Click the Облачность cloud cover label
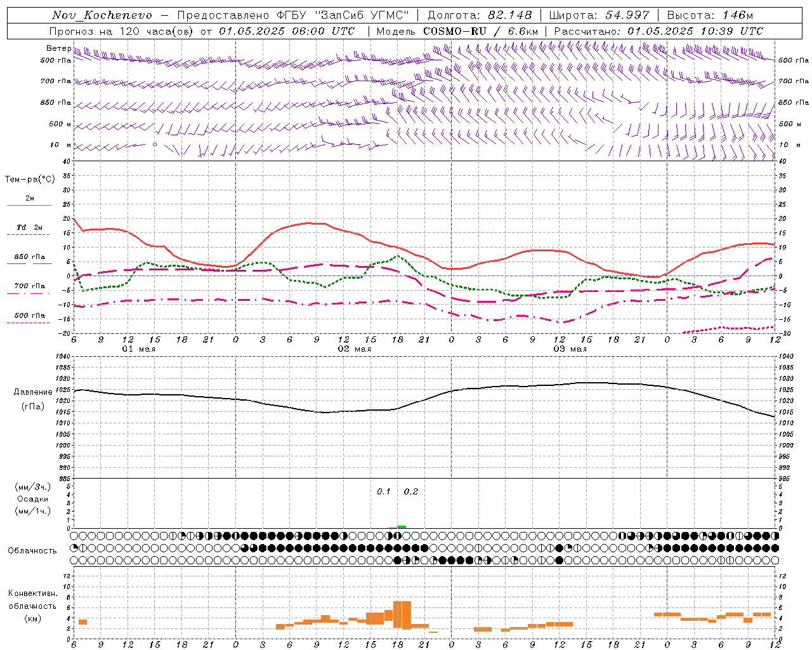 [x=32, y=551]
